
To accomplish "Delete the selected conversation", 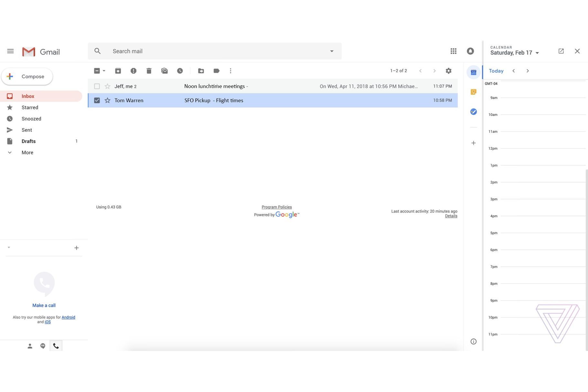I will (x=149, y=71).
